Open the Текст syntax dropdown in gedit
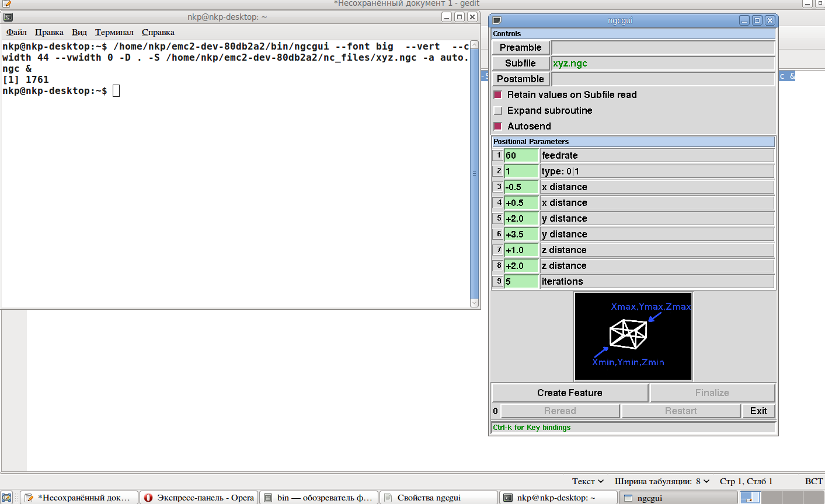The height and width of the screenshot is (504, 825). [x=588, y=481]
